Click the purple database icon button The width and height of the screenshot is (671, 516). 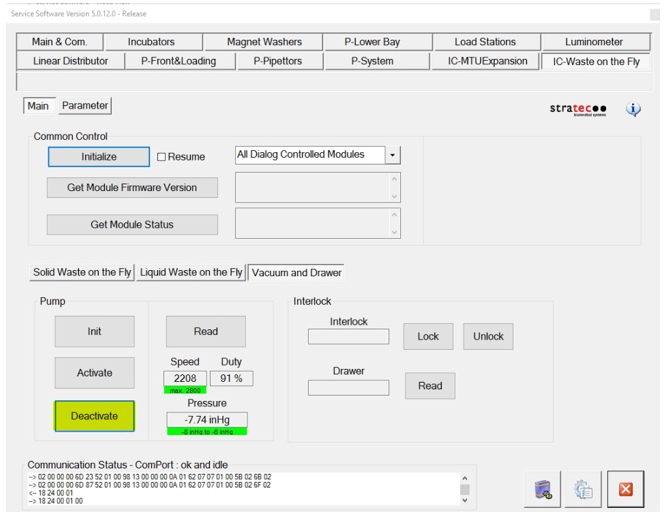(x=543, y=490)
